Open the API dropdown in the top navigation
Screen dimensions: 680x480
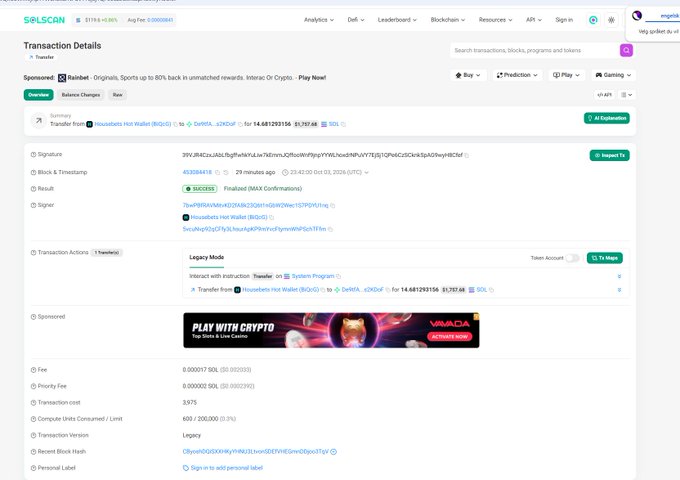[x=533, y=20]
